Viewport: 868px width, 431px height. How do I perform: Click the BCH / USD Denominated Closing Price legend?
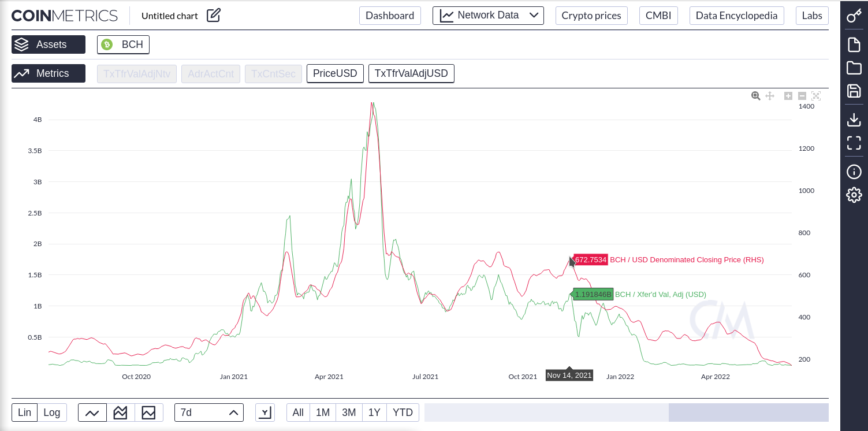click(687, 260)
